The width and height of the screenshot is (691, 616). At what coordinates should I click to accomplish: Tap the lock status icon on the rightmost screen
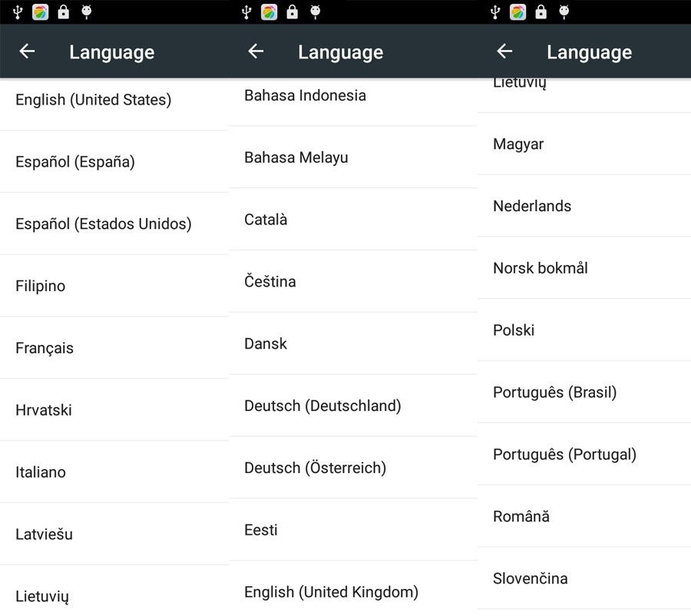pos(541,12)
